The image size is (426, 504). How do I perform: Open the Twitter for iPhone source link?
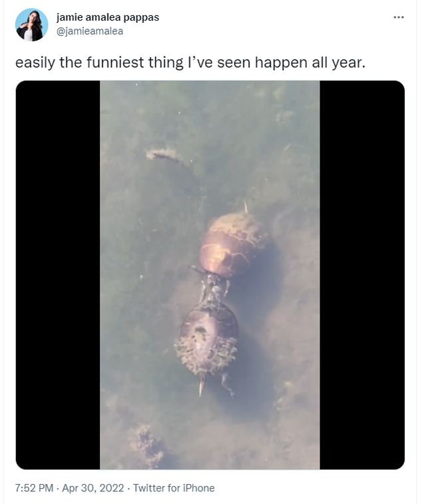[x=174, y=487]
